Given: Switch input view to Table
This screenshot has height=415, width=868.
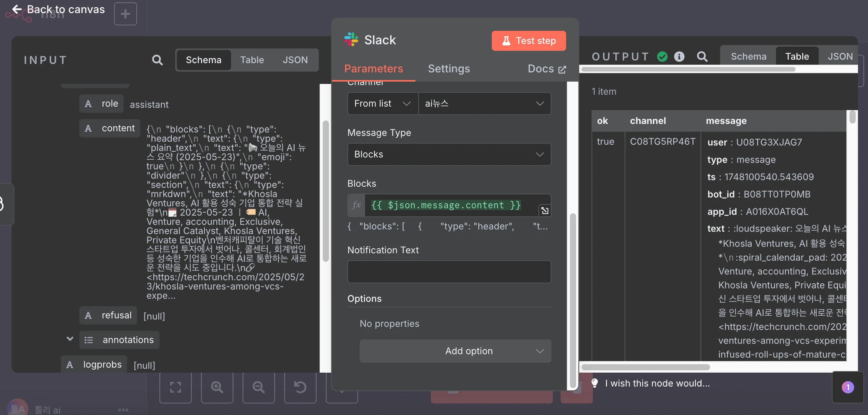Looking at the screenshot, I should click(252, 60).
